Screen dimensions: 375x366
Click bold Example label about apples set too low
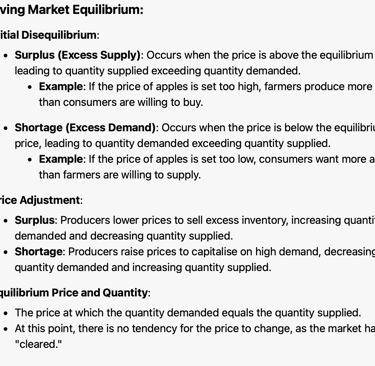(62, 159)
